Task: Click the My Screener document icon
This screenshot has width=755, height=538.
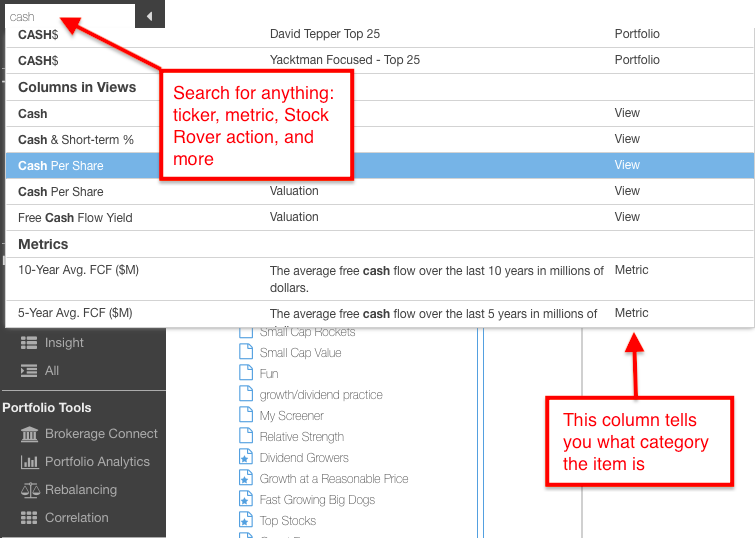Action: (246, 415)
